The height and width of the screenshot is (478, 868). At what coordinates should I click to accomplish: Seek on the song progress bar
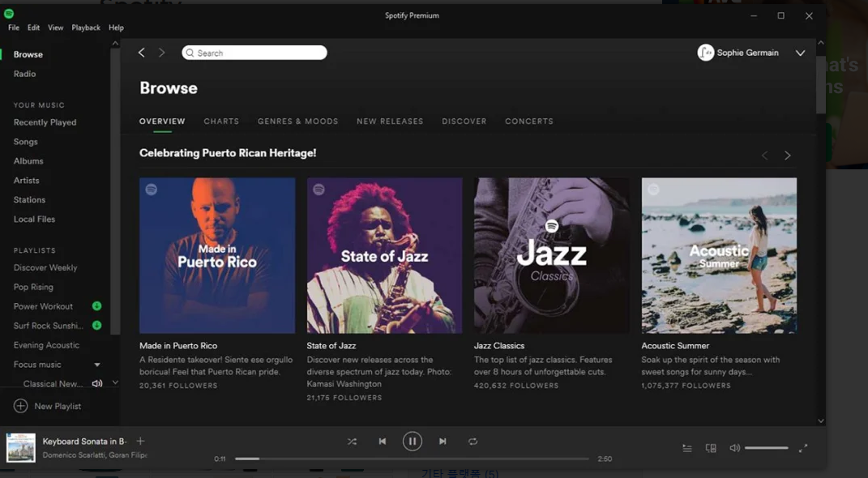(x=412, y=459)
